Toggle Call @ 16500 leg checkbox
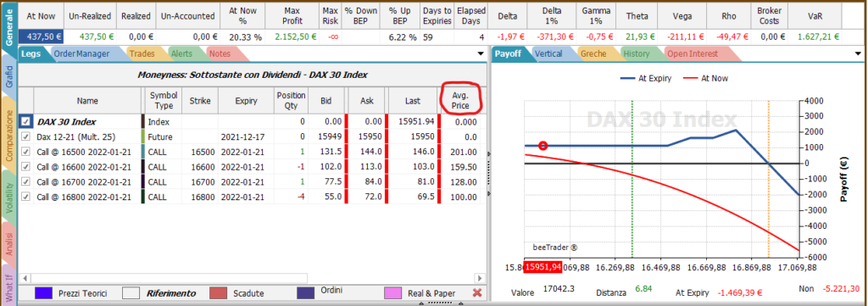The height and width of the screenshot is (306, 868). 25,152
